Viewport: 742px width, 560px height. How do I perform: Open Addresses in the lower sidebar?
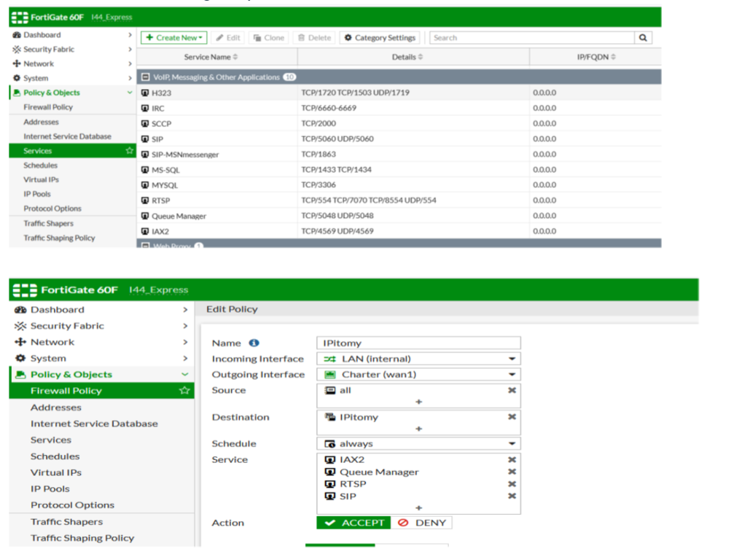point(55,408)
